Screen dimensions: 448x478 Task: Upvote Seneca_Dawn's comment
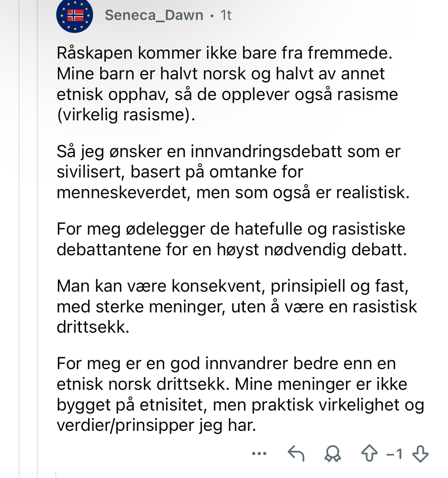tap(370, 453)
